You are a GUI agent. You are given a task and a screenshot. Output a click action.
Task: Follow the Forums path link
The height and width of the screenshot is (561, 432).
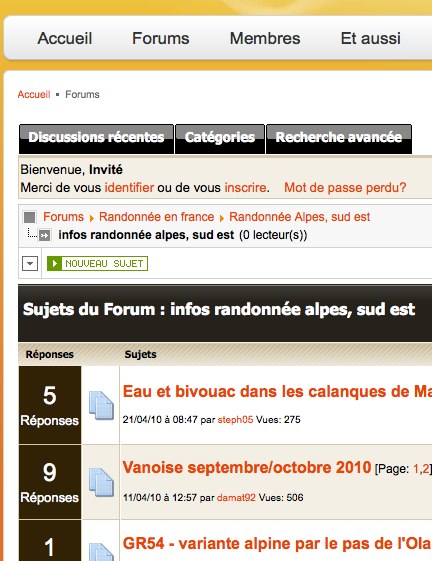pos(63,217)
